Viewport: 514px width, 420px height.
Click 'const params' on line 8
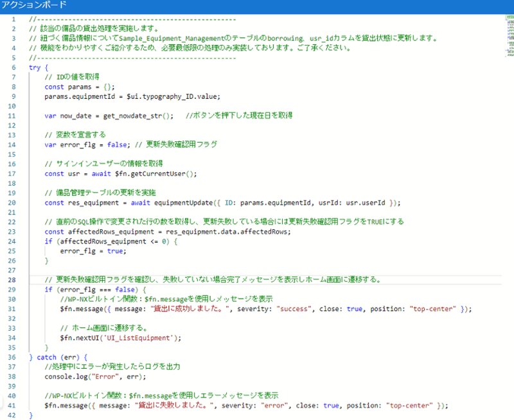(x=68, y=87)
